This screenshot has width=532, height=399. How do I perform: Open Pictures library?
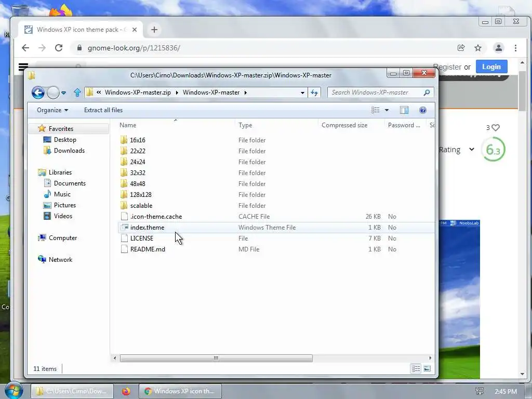[64, 205]
